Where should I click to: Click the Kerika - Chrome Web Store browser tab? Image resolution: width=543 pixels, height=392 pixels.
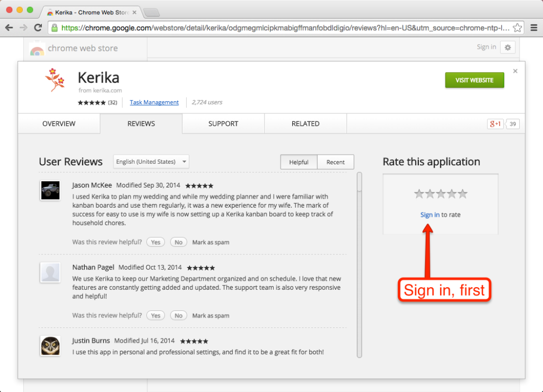92,13
